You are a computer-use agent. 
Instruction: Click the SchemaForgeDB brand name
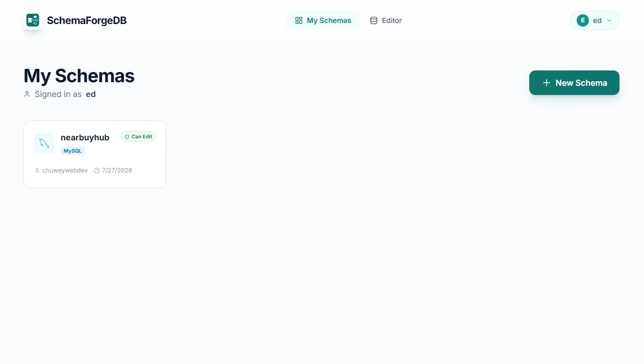(87, 20)
